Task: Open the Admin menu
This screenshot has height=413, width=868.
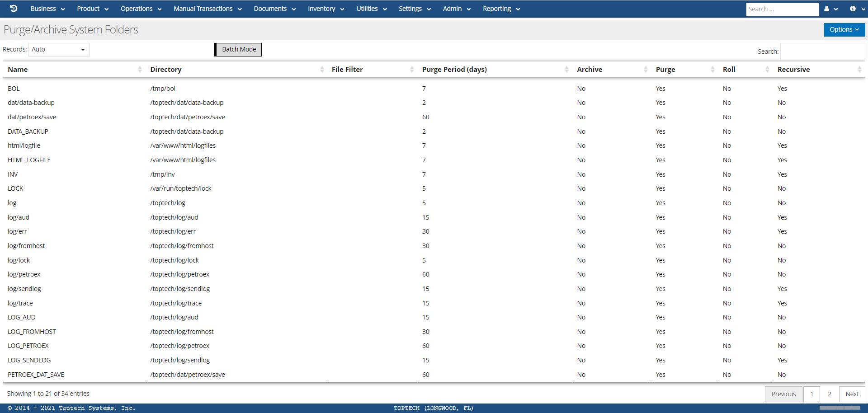Action: click(457, 9)
